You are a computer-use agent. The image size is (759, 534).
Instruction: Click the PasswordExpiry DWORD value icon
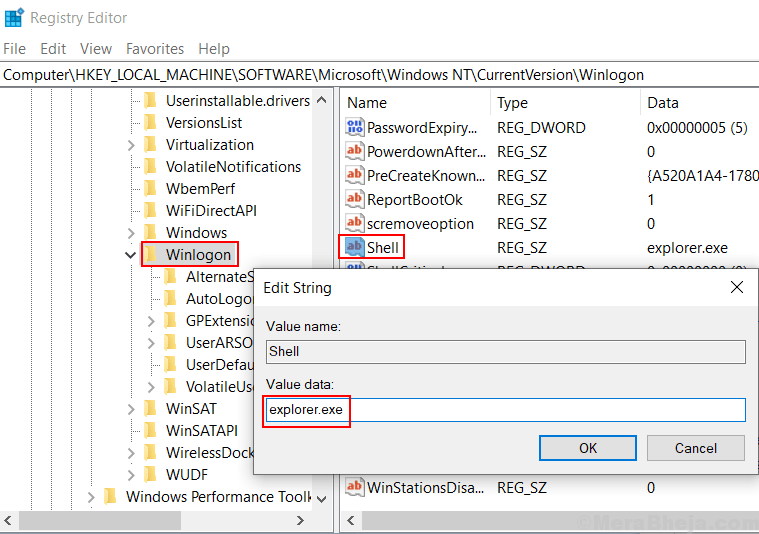pos(354,127)
